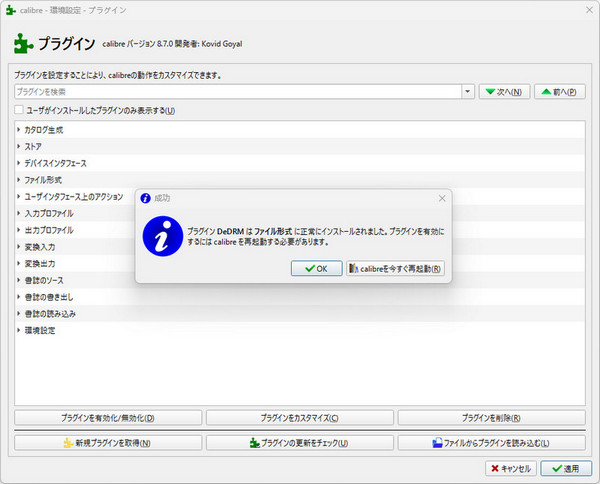Select the 環境設定 tree row
Screen dimensions: 600x484
[x=300, y=330]
